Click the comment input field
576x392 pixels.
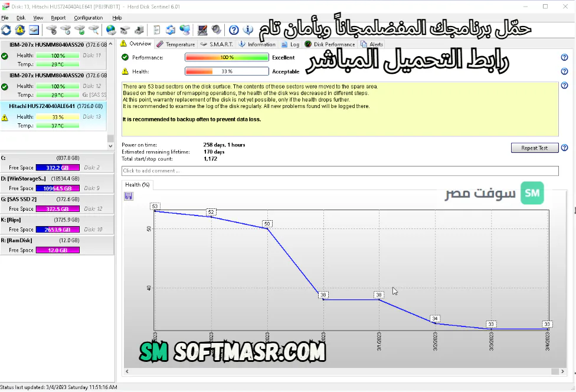(x=340, y=171)
